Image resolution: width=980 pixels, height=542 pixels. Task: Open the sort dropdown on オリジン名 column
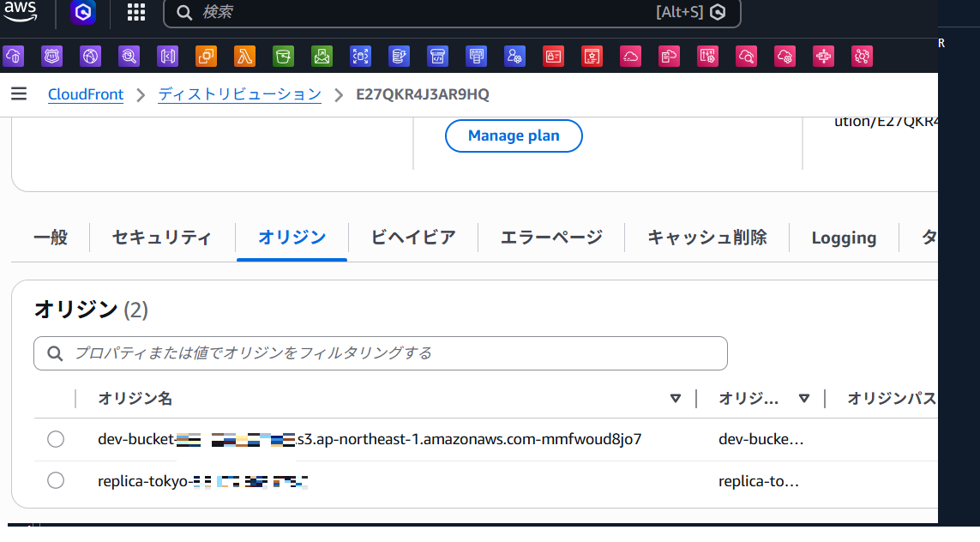[676, 398]
